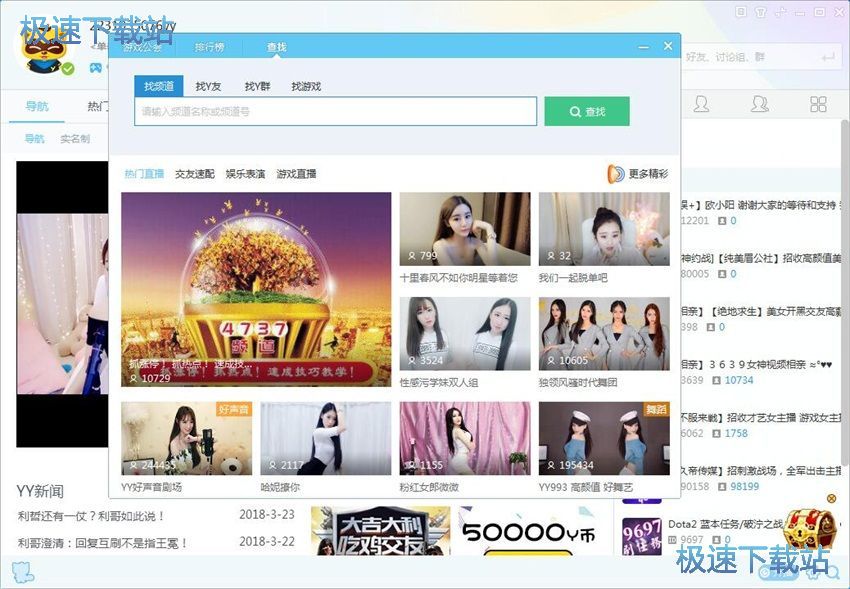
Task: Click the YY raccoon avatar in main window
Action: tap(46, 51)
